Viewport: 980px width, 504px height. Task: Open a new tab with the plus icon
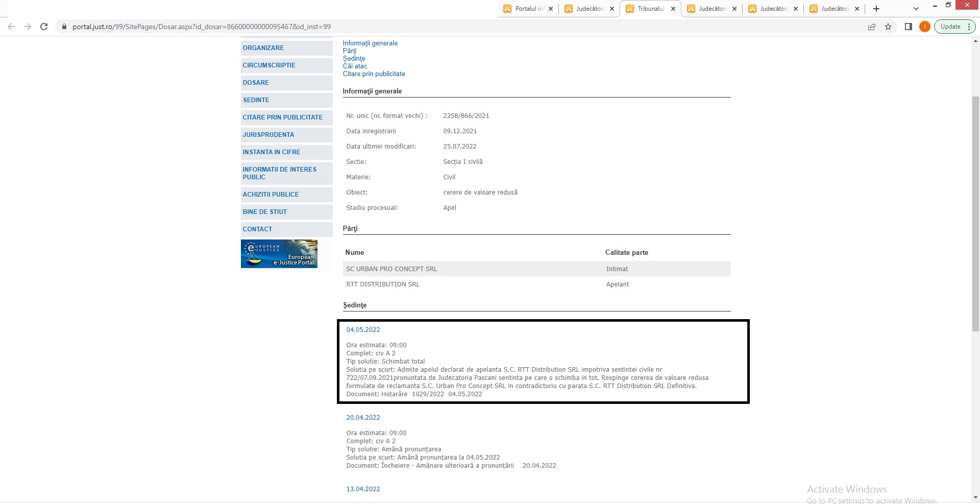point(876,9)
